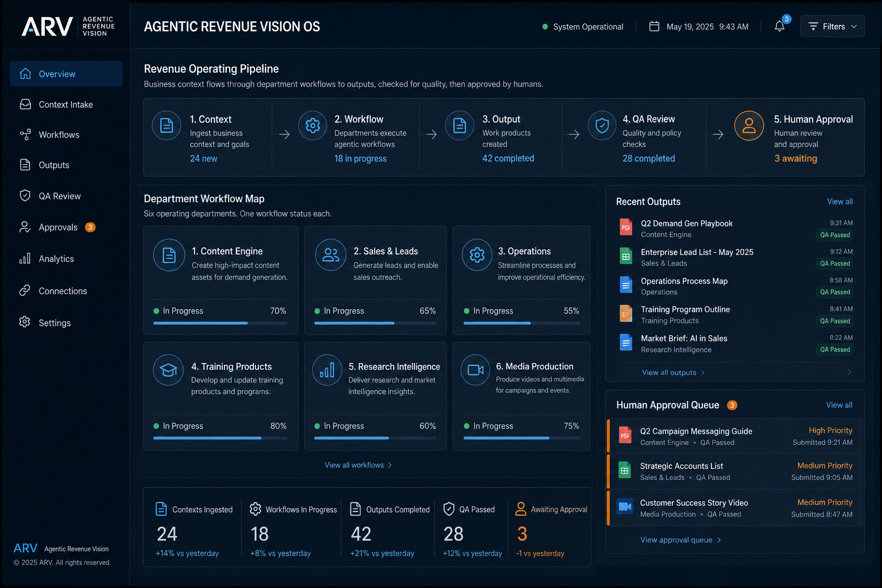
Task: Click the Training Products 80% progress bar
Action: pyautogui.click(x=220, y=438)
